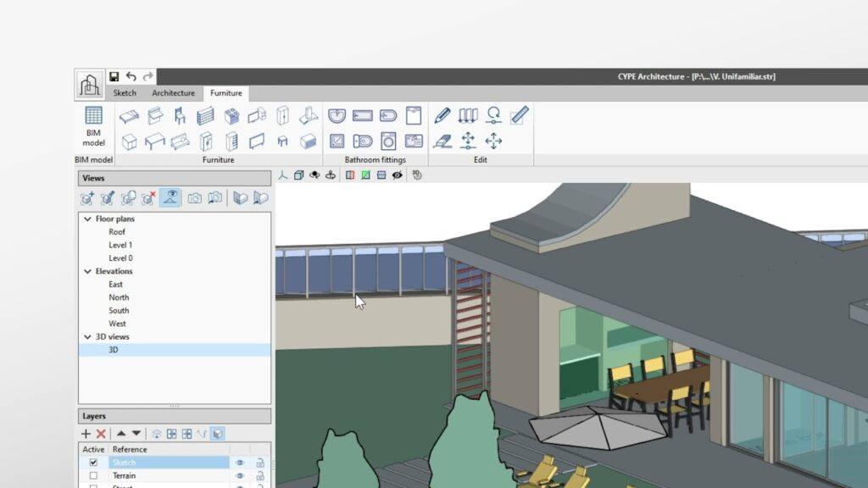Image resolution: width=868 pixels, height=488 pixels.
Task: Uncheck the Sketch layer Active checkbox
Action: pyautogui.click(x=93, y=463)
